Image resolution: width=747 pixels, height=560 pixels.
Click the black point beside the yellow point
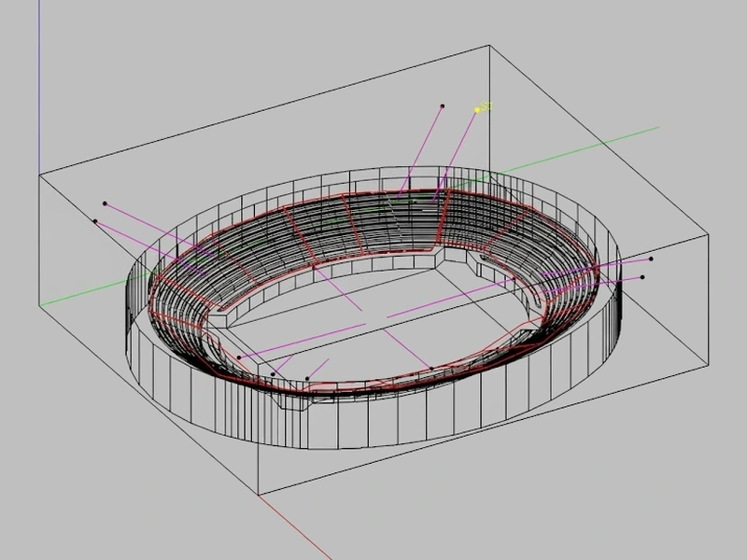[443, 106]
